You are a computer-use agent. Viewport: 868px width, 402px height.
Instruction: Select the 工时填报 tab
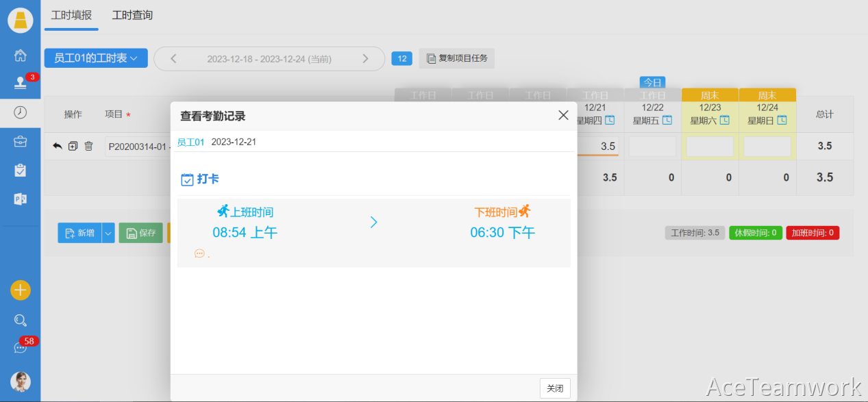[71, 15]
